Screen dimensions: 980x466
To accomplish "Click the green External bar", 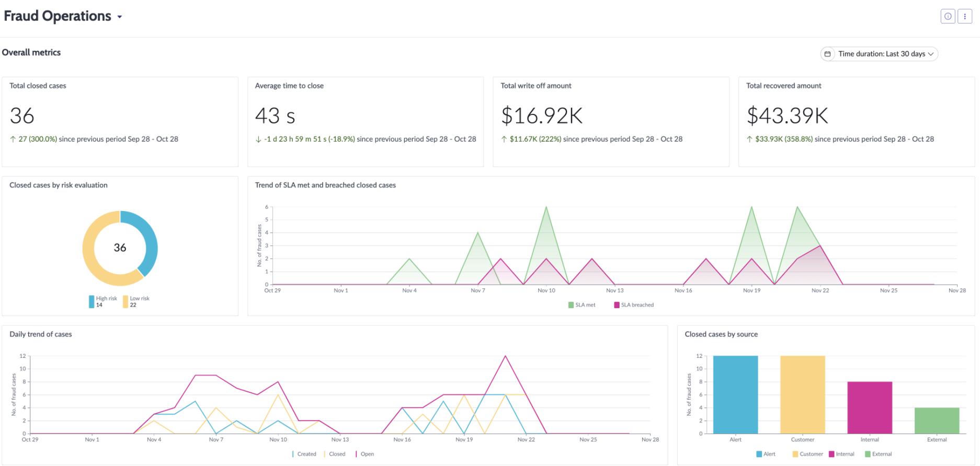I will click(x=937, y=421).
